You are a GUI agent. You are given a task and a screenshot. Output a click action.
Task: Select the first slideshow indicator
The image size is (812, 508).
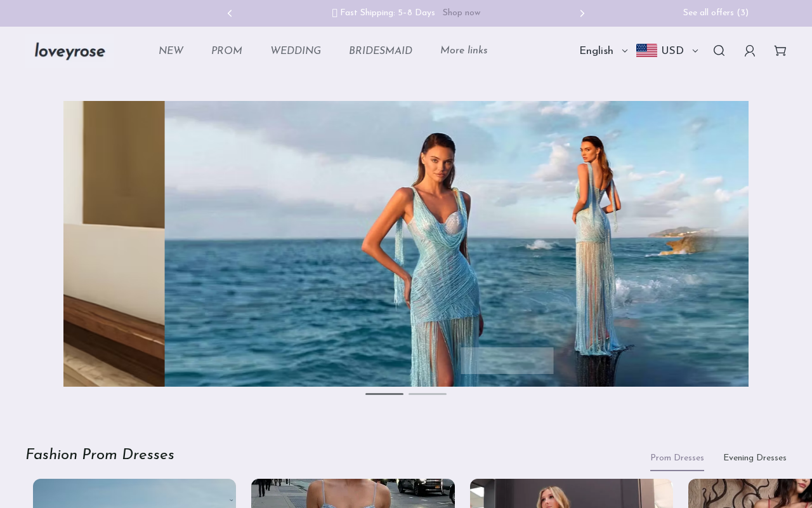pos(384,394)
